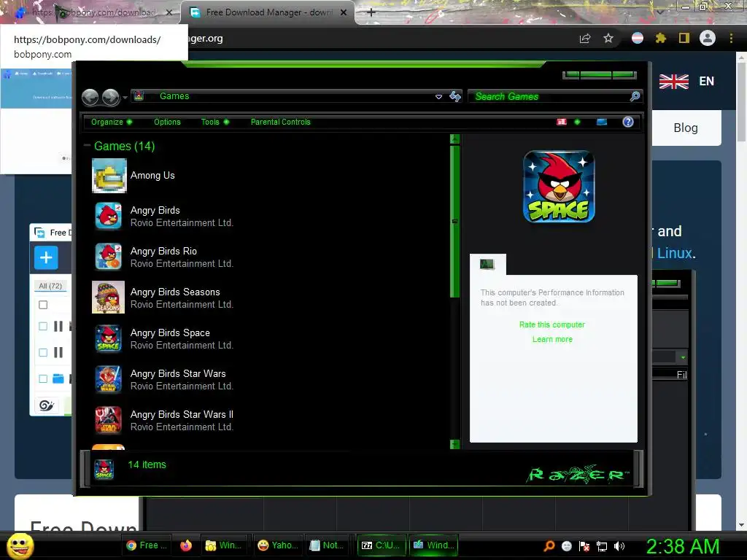The height and width of the screenshot is (560, 747).
Task: Click the blue plus add-download button
Action: (x=46, y=257)
